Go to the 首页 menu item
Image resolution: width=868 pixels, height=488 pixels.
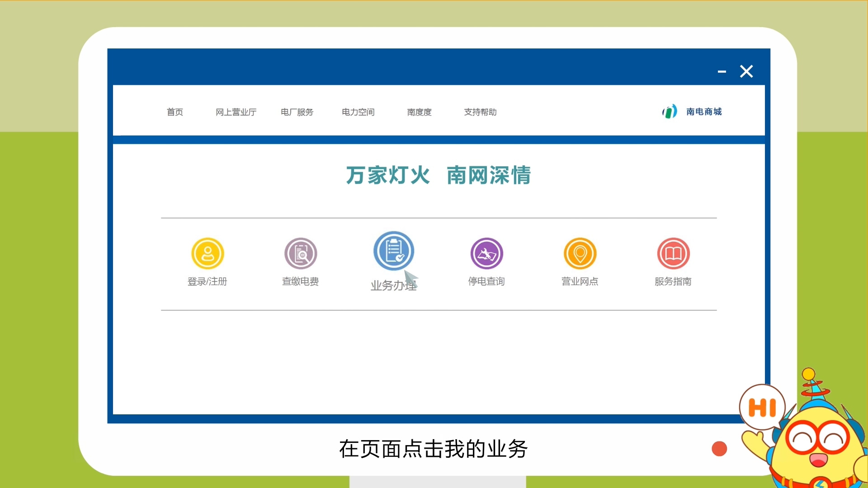(x=175, y=112)
